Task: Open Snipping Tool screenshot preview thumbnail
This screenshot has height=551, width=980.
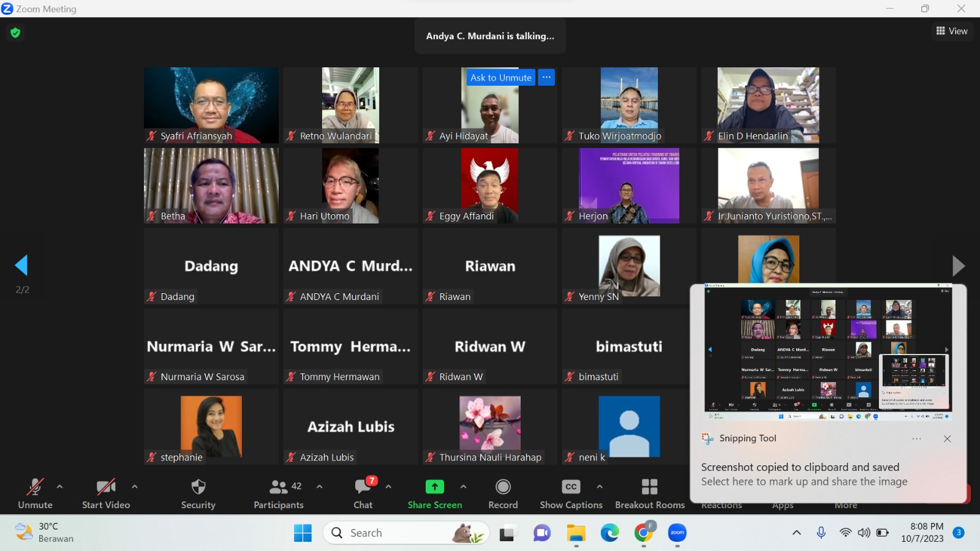Action: [x=828, y=352]
